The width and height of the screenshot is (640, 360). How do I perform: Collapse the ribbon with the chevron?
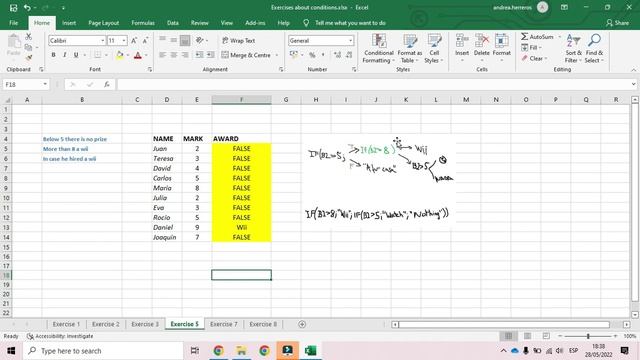coord(633,70)
